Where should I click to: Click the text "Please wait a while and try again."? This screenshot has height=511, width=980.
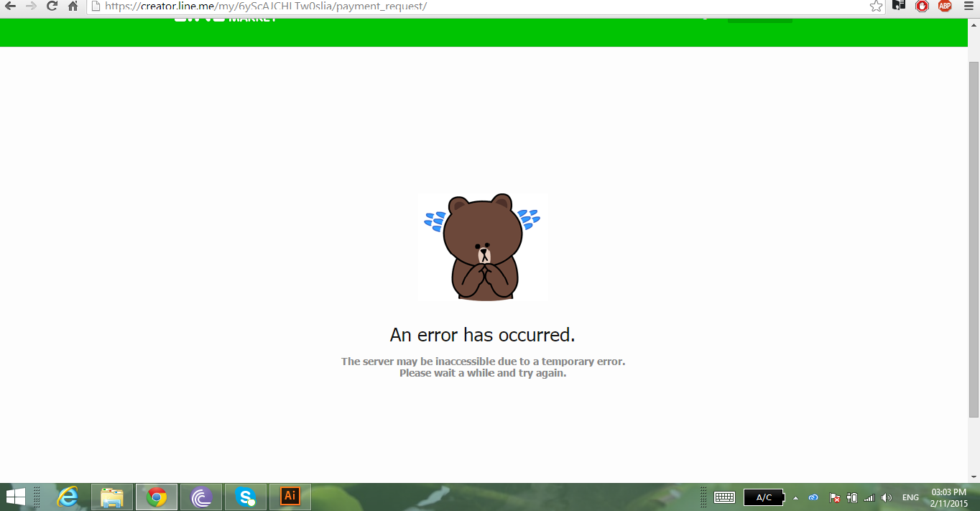(483, 373)
